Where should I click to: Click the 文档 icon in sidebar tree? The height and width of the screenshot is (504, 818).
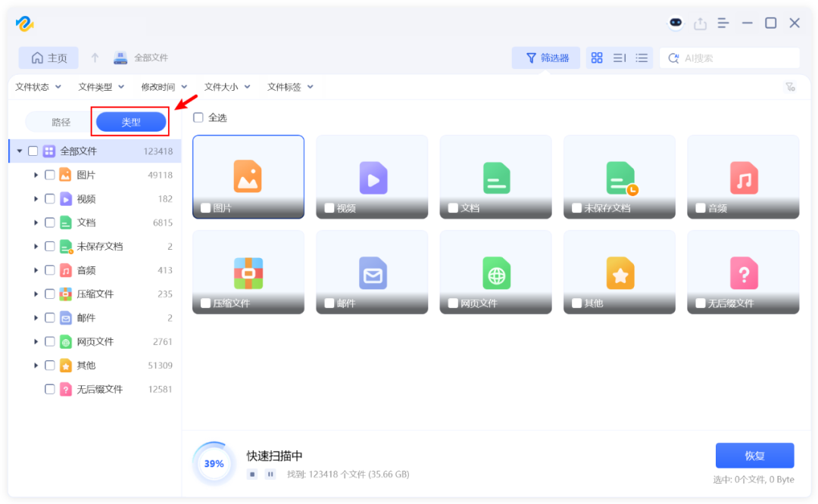(65, 222)
